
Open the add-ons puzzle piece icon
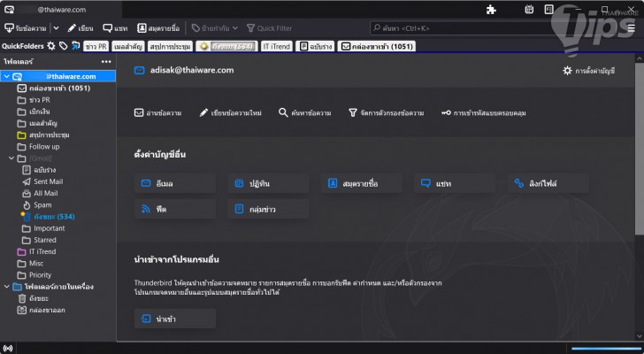coord(491,10)
